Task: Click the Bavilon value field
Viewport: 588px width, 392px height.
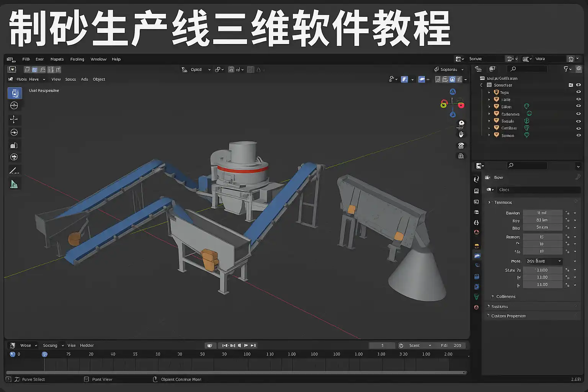Action: [542, 213]
